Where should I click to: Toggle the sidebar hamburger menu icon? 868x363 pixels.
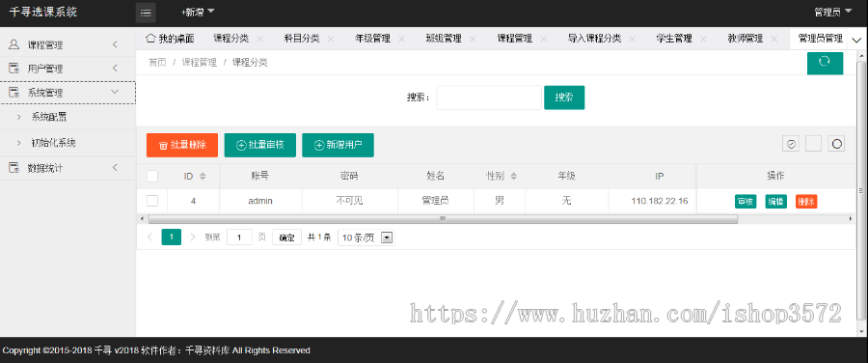[146, 13]
